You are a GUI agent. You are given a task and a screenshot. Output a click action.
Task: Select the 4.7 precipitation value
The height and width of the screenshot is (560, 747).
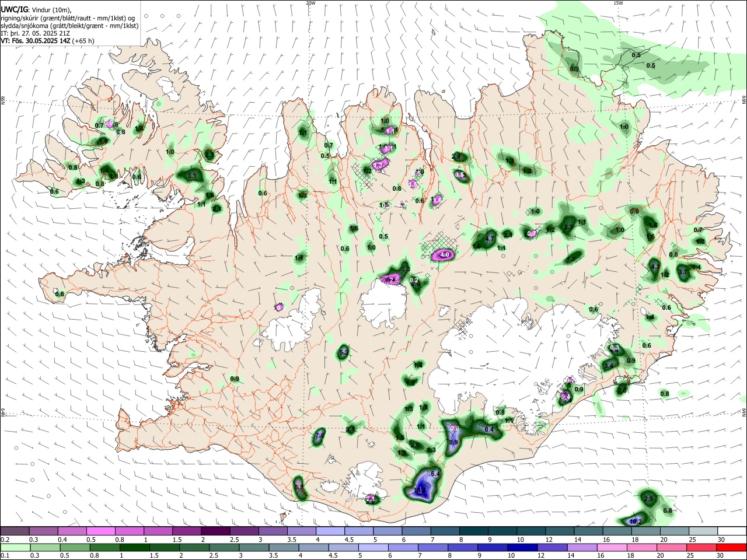[x=490, y=239]
